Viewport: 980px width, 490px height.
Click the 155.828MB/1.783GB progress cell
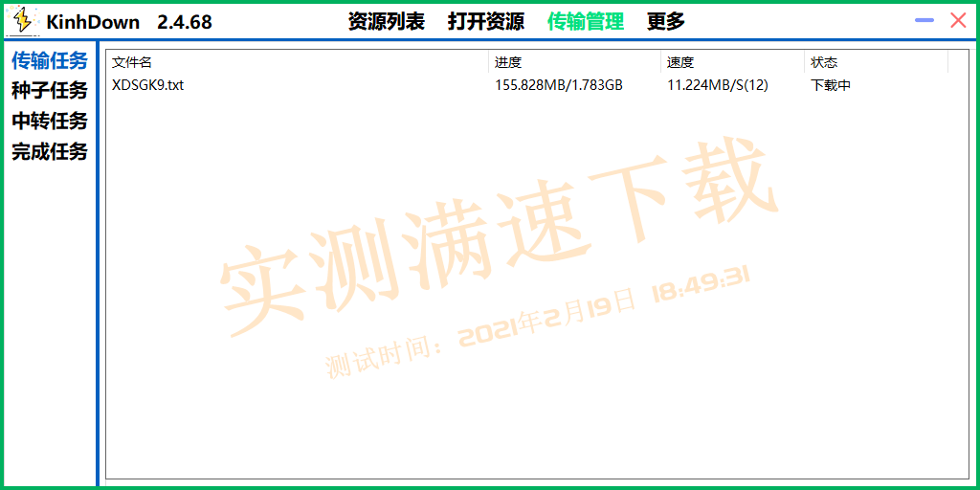click(x=558, y=85)
